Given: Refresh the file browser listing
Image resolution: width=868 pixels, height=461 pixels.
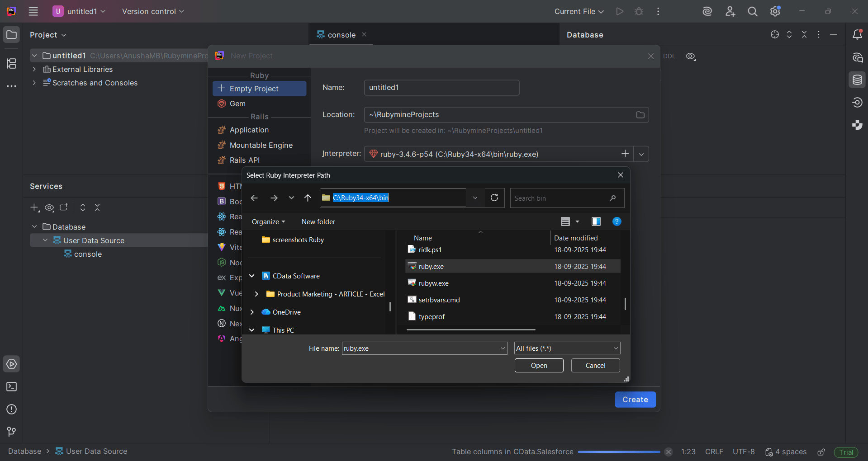Looking at the screenshot, I should coord(494,198).
